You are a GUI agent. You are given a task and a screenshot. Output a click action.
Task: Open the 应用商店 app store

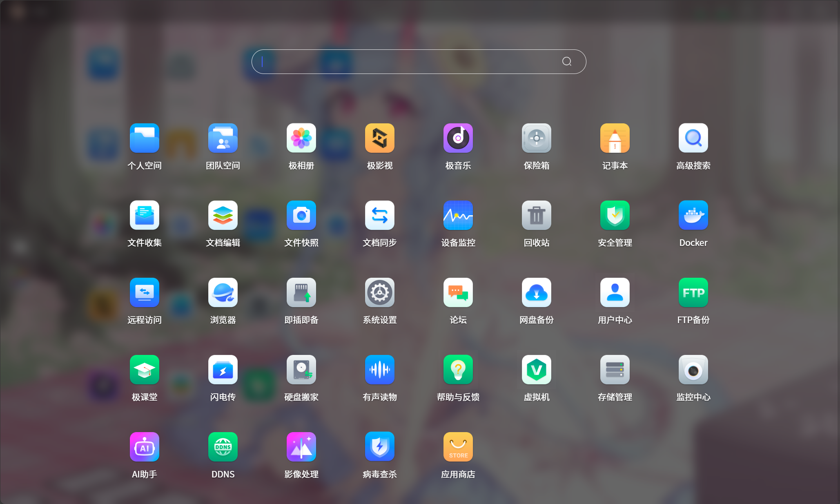click(x=458, y=447)
